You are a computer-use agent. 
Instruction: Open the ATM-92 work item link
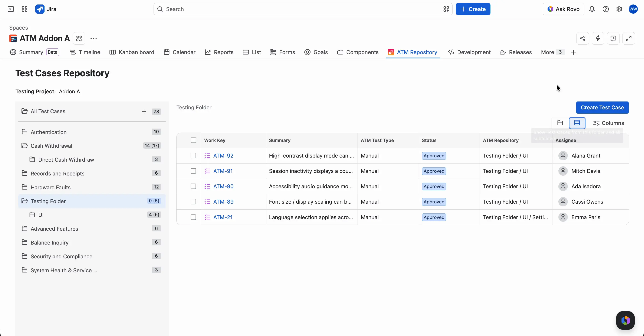pos(223,156)
